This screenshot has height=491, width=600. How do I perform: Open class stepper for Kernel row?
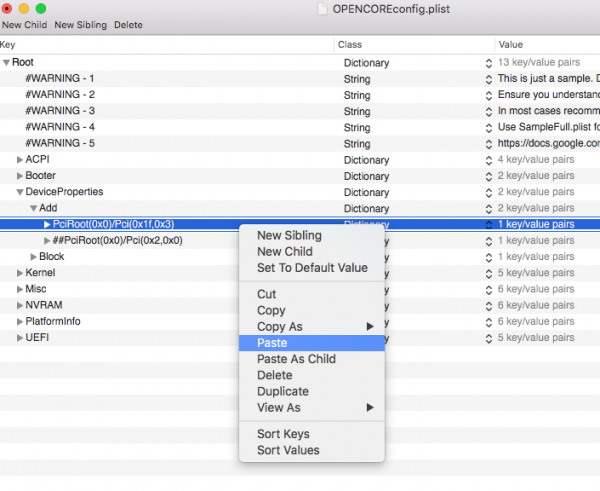[489, 274]
